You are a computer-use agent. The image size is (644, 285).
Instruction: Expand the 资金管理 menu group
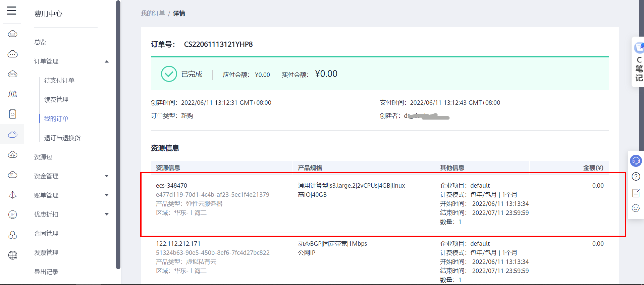point(107,176)
